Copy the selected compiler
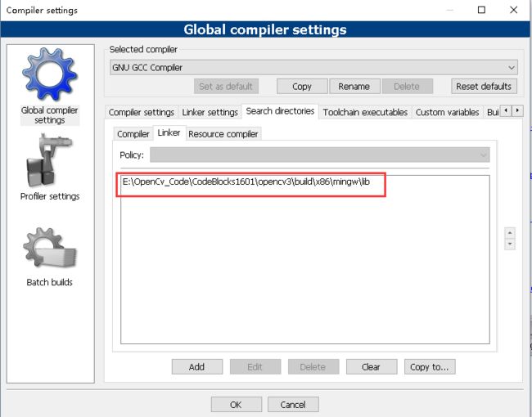Image resolution: width=532 pixels, height=417 pixels. click(302, 87)
